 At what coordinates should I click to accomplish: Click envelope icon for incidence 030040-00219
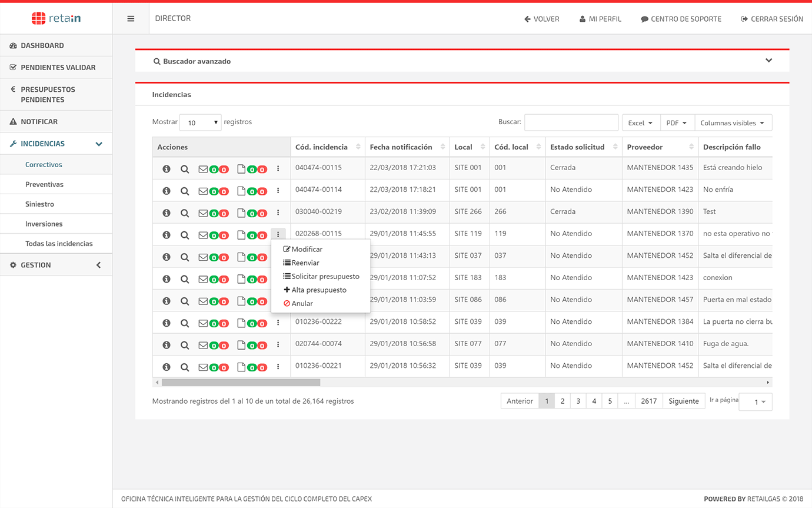coord(203,213)
